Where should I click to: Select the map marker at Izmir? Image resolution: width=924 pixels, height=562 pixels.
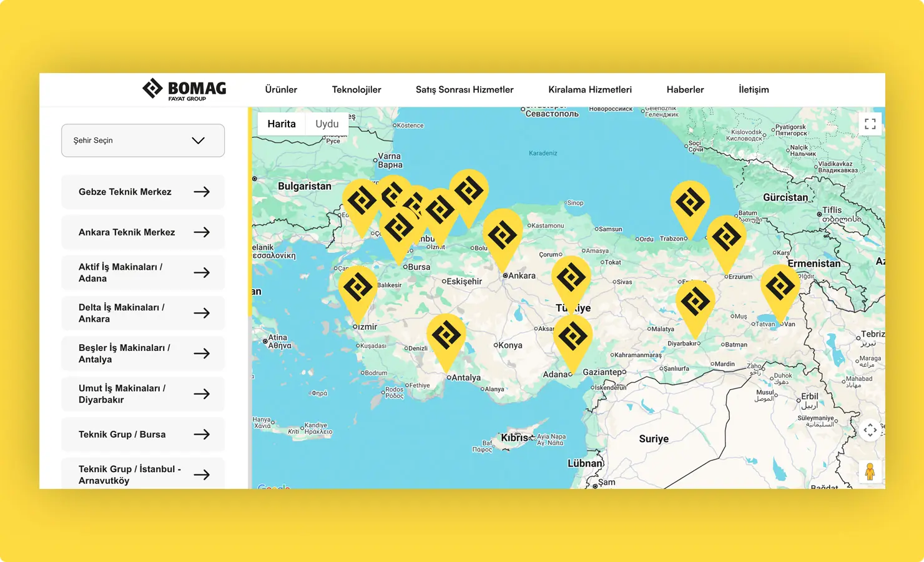pyautogui.click(x=358, y=288)
